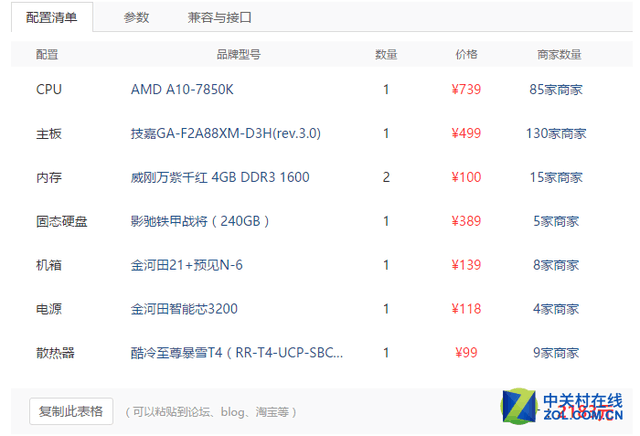This screenshot has height=436, width=640.
Task: Click the 配置 column header
Action: [47, 54]
